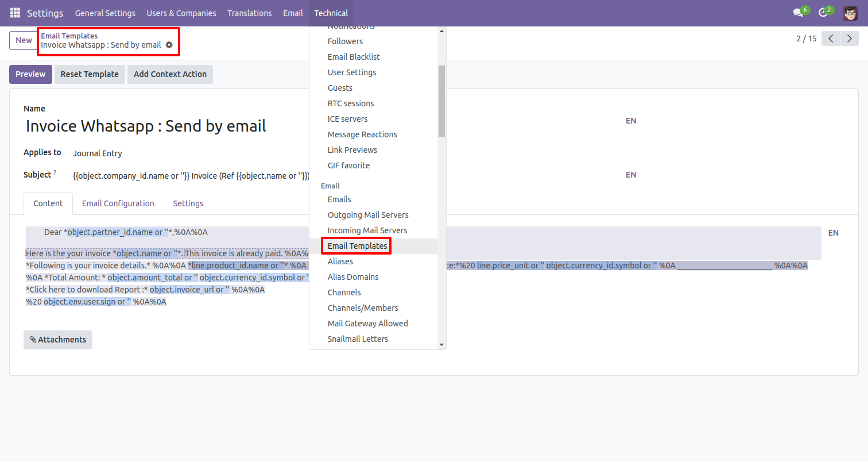Go to the next record arrow
The image size is (868, 462).
pos(850,39)
